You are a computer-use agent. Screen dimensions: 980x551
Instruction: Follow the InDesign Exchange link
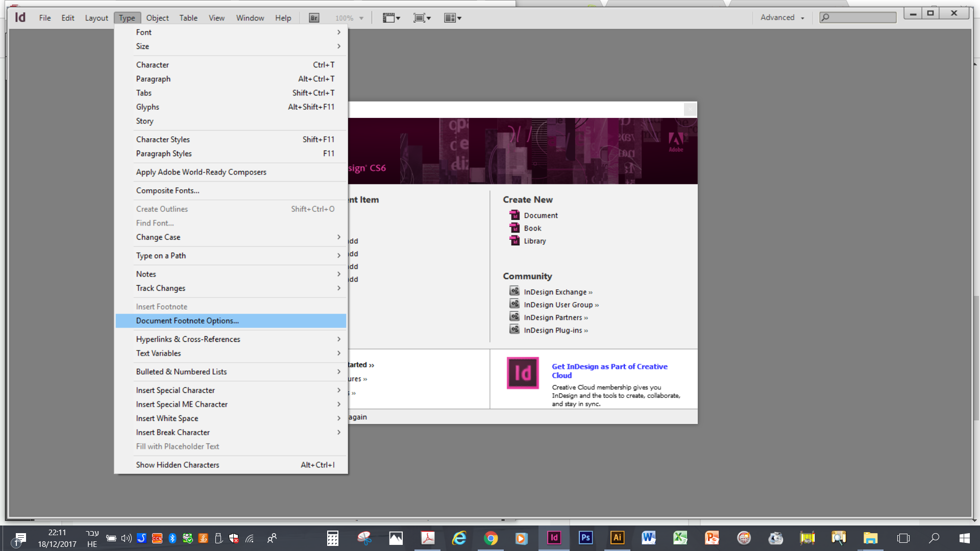(x=558, y=292)
